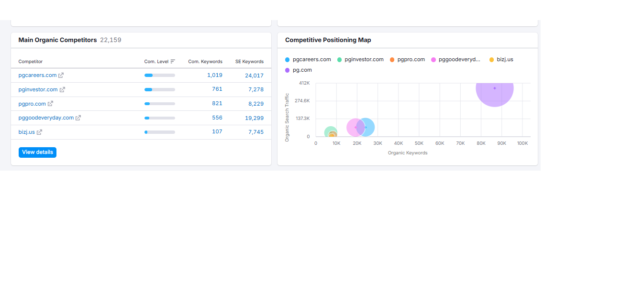Click pginvestor.com competition level bar
The height and width of the screenshot is (304, 644).
[160, 89]
